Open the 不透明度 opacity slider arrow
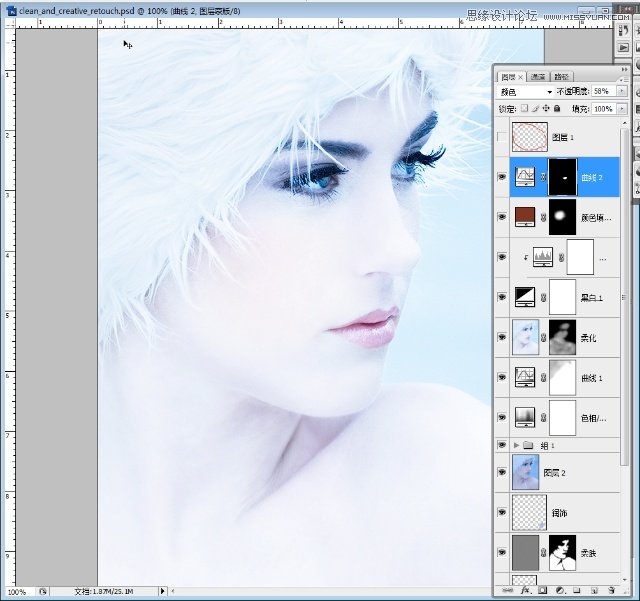 click(x=622, y=91)
